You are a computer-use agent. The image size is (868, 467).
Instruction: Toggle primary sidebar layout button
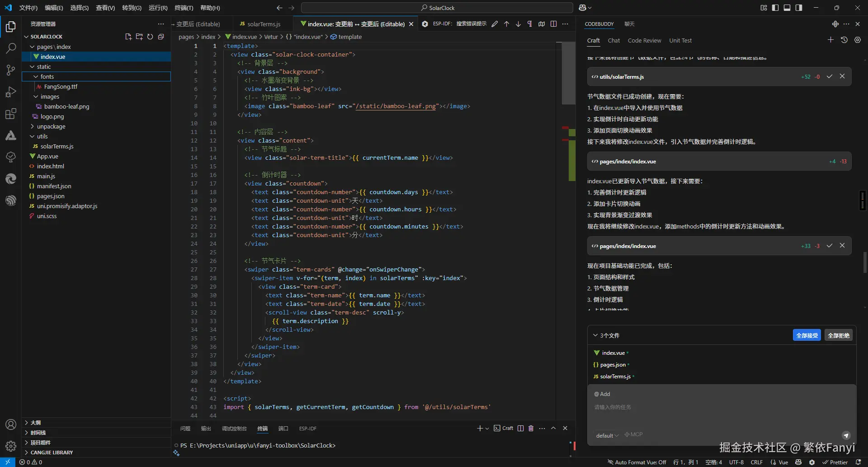(x=775, y=8)
